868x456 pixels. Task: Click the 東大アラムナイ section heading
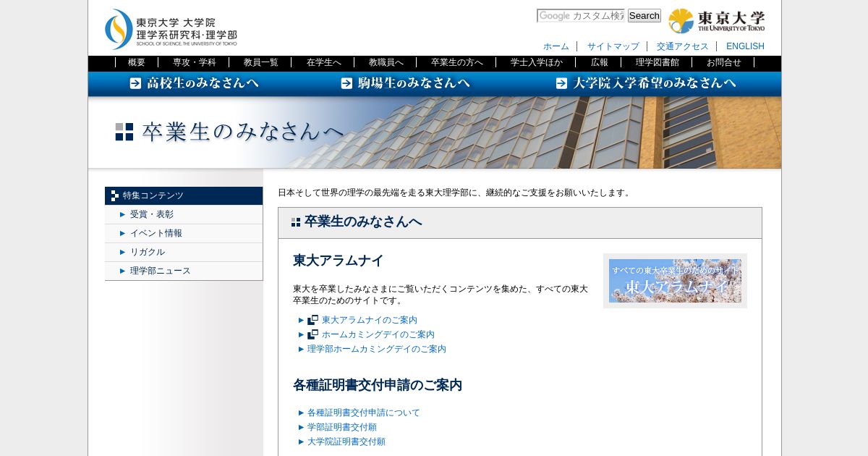click(339, 261)
